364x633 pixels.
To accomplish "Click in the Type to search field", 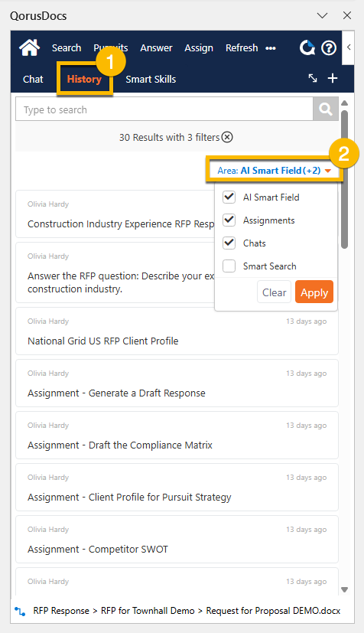I will coord(164,109).
